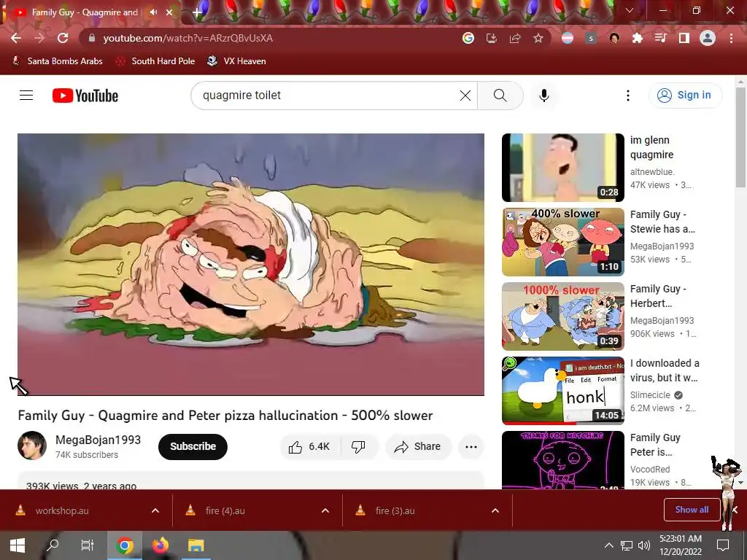Clear the search box with X
This screenshot has height=560, width=747.
(465, 96)
